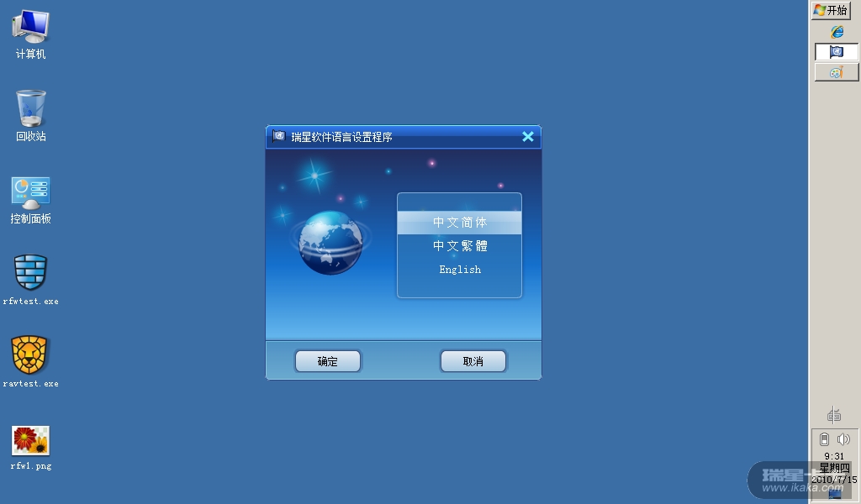Open the 控制面板 control panel icon
This screenshot has width=861, height=504.
31,200
